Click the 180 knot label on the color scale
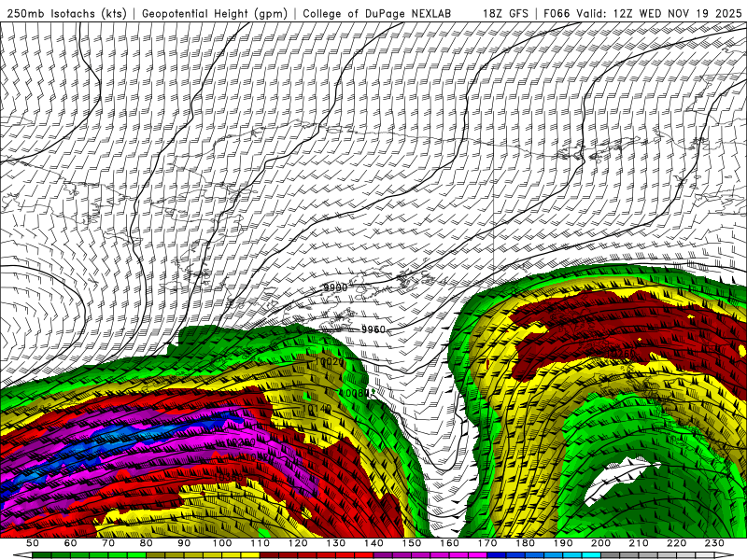Viewport: 747px width, 560px height. [x=525, y=543]
